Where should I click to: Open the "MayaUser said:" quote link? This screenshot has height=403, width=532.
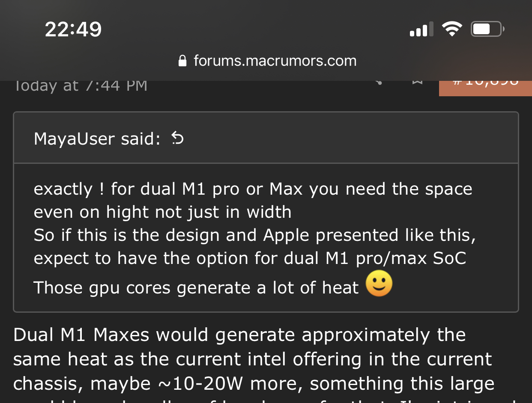97,139
